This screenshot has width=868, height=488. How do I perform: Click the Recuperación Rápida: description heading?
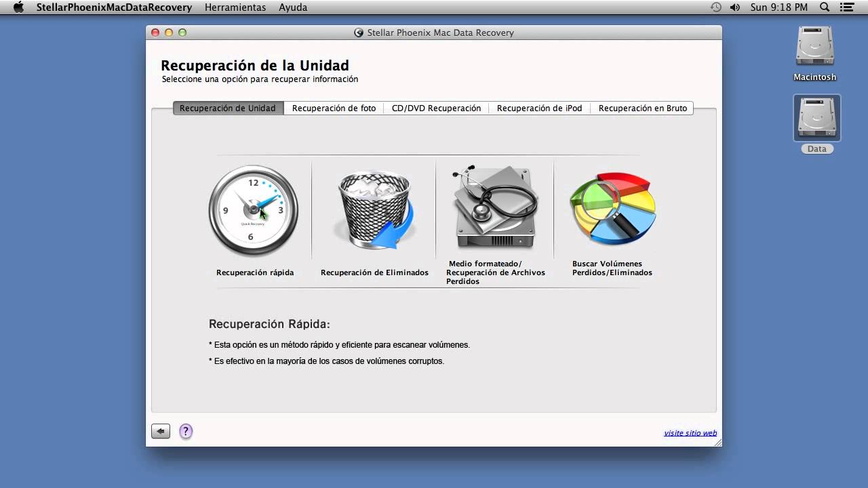coord(269,324)
